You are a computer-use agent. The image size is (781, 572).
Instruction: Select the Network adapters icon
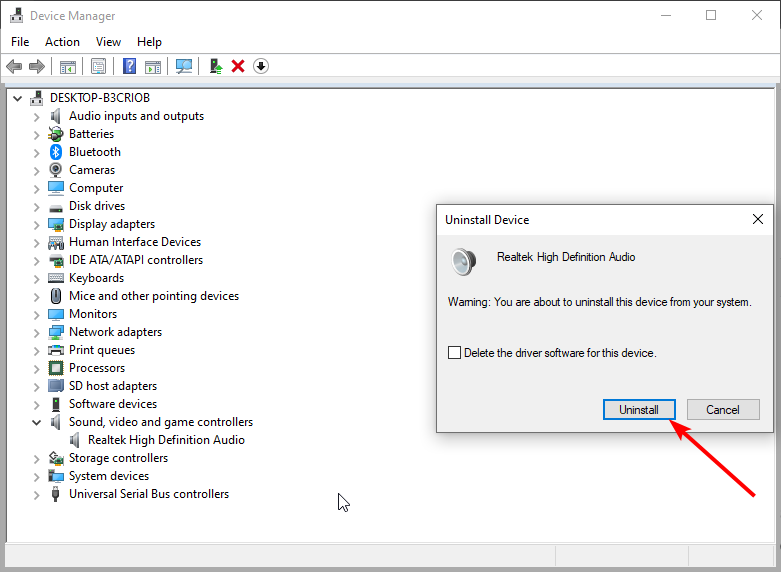(56, 332)
